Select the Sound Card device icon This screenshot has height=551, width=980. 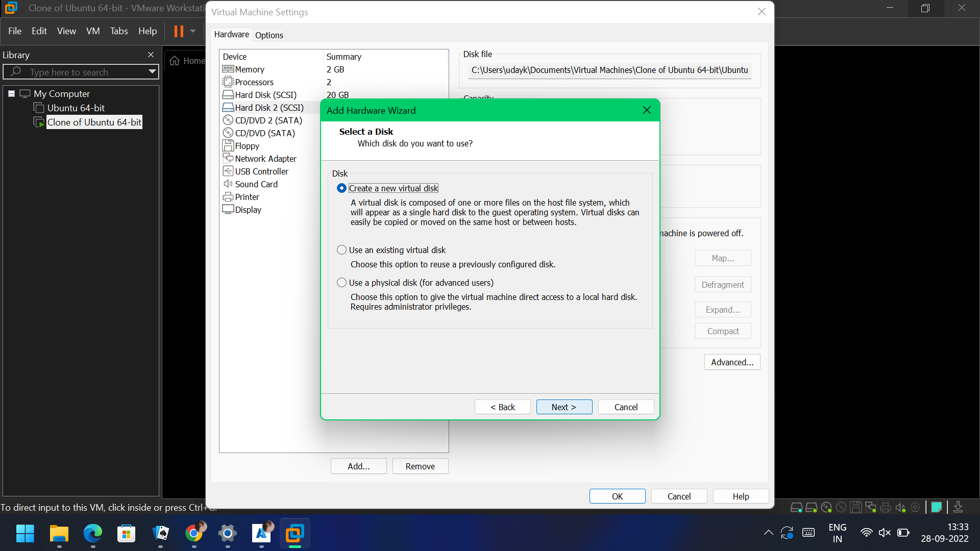coord(228,184)
